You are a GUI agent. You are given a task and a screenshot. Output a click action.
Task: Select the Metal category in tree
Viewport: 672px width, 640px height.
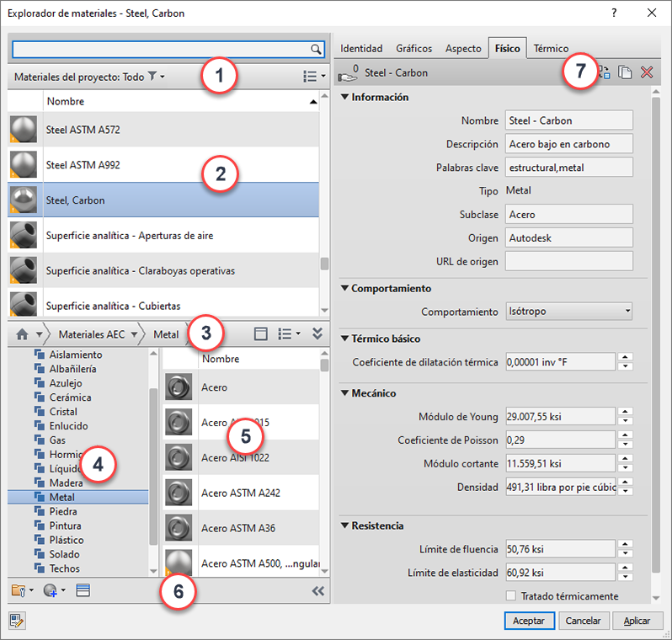[x=77, y=497]
